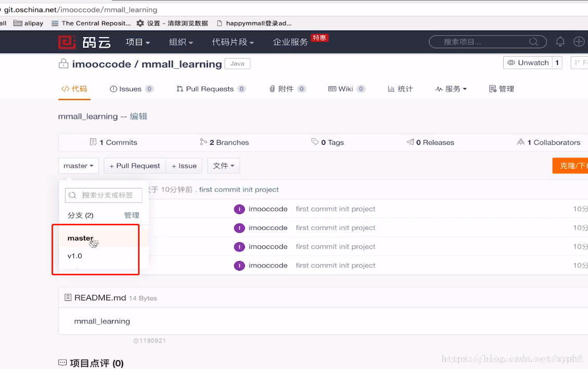The width and height of the screenshot is (588, 369).
Task: Click the + Issue button
Action: (x=184, y=166)
